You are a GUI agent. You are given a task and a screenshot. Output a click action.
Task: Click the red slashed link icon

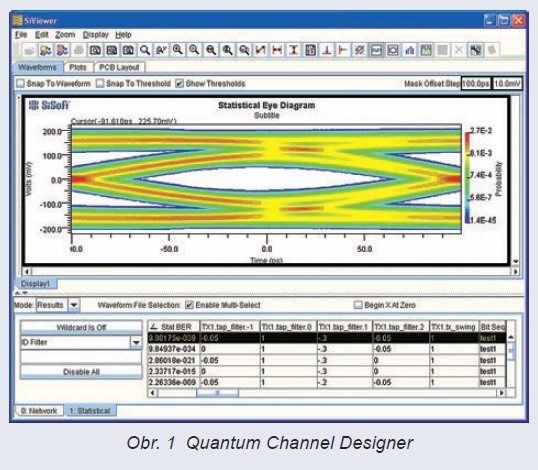359,50
